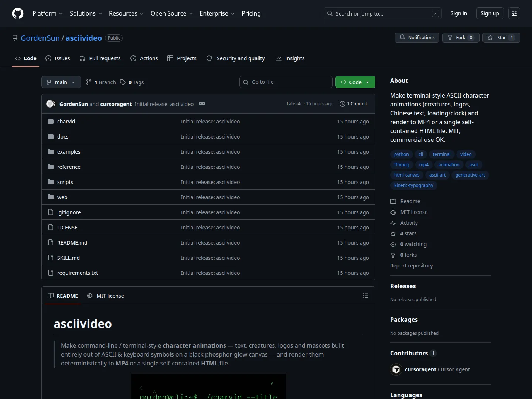Screen dimensions: 532x399
Task: Open the SKILL.md file
Action: (x=68, y=258)
